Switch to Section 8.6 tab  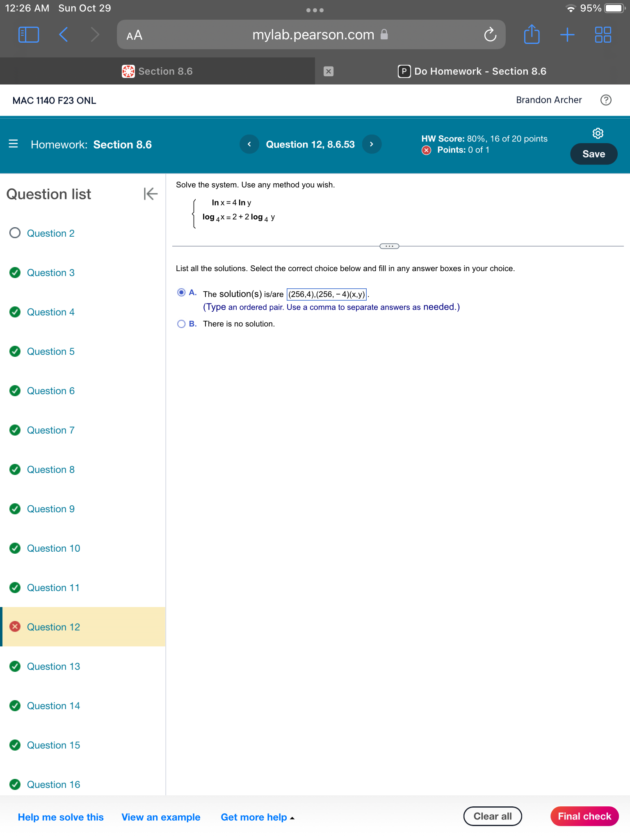pyautogui.click(x=157, y=71)
